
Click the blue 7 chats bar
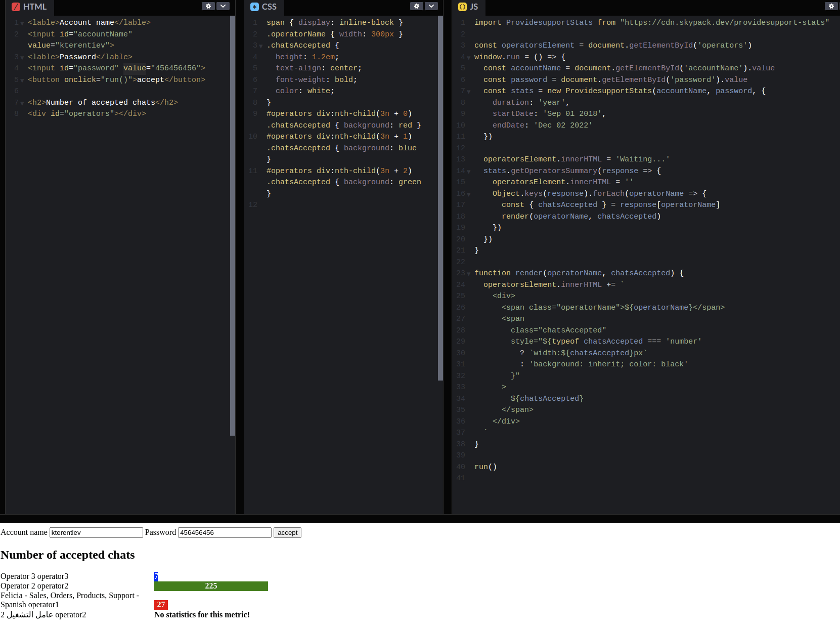(x=156, y=577)
